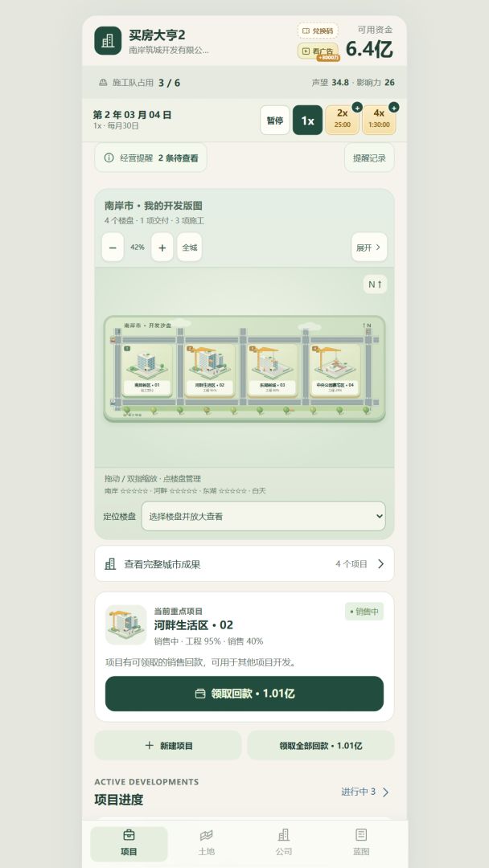Create a project with 新建项目
Screen dimensions: 489x868
[x=168, y=746]
